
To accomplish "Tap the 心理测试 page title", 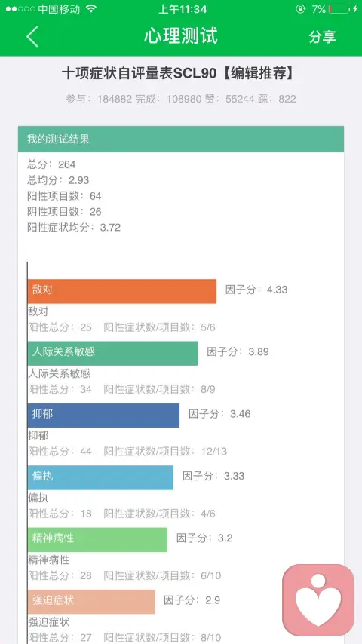I will click(x=181, y=36).
